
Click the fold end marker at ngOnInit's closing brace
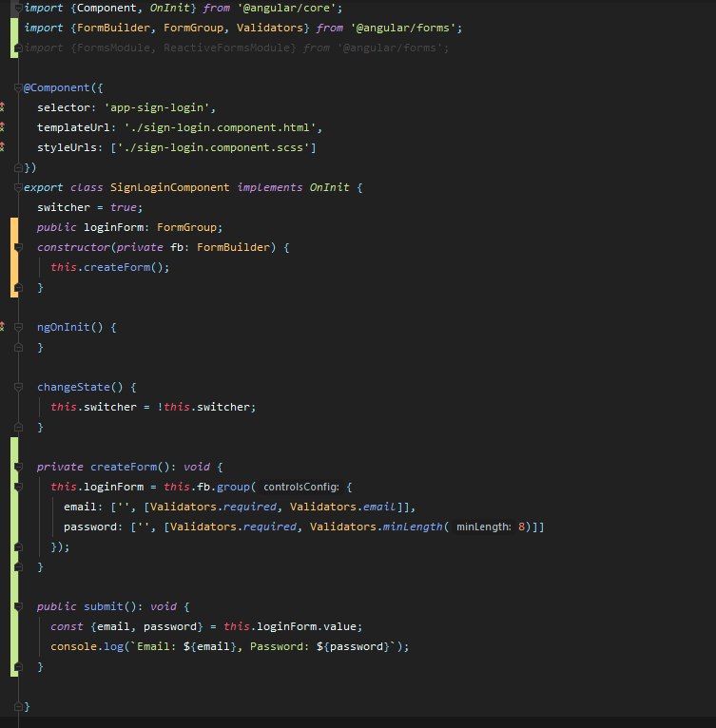pyautogui.click(x=19, y=347)
